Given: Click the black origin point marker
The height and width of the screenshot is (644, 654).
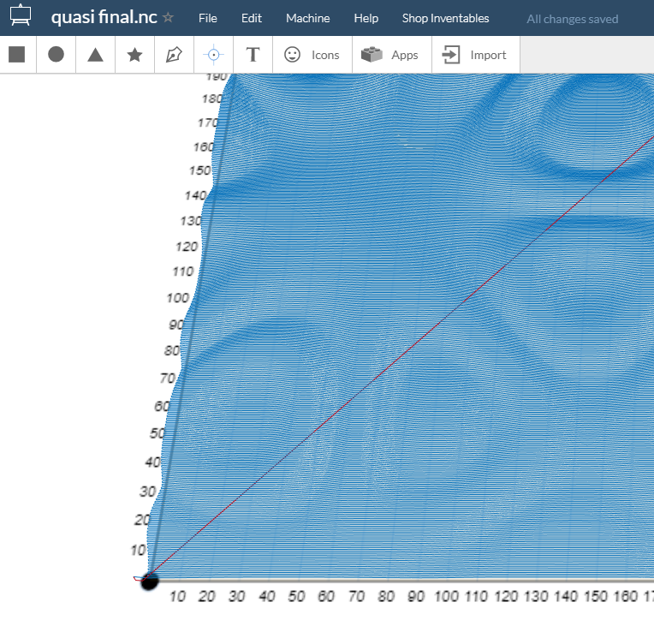Looking at the screenshot, I should pos(149,581).
